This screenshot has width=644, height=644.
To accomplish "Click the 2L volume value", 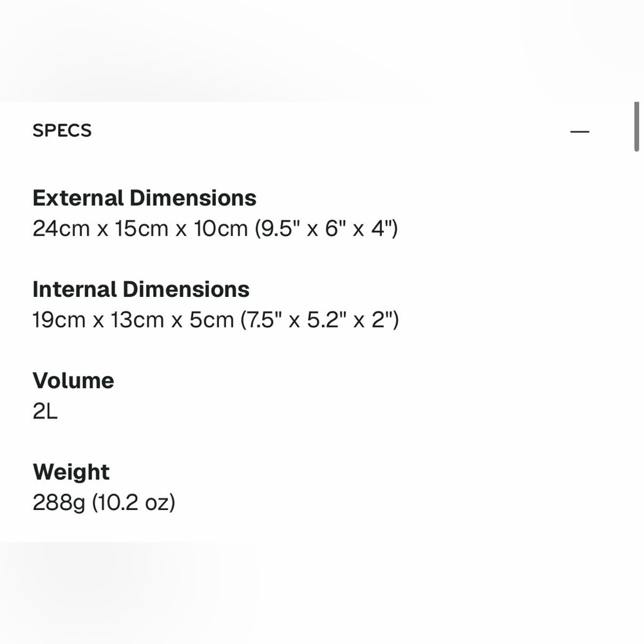I will (45, 411).
